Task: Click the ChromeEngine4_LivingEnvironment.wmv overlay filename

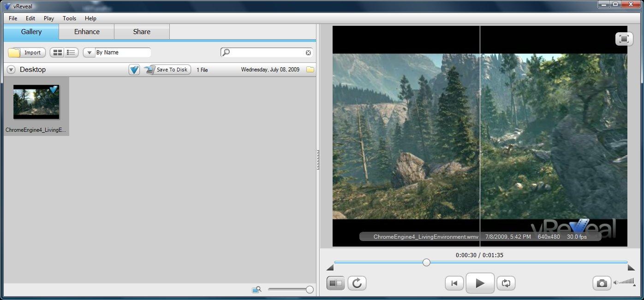Action: [x=426, y=237]
